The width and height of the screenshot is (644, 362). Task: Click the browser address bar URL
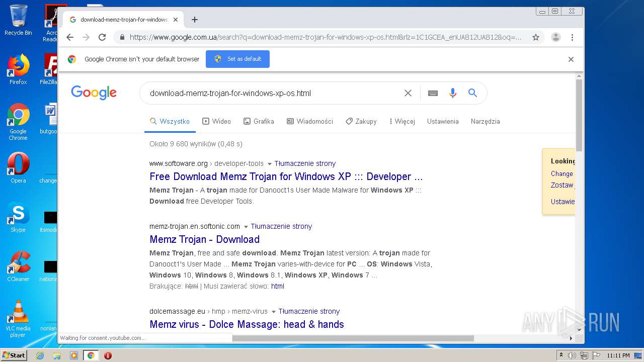click(325, 37)
